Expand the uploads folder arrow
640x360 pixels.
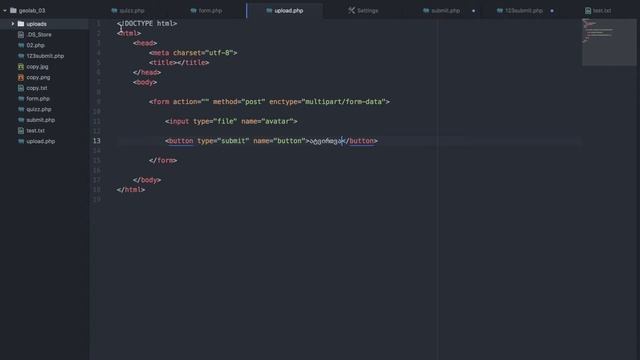[13, 24]
